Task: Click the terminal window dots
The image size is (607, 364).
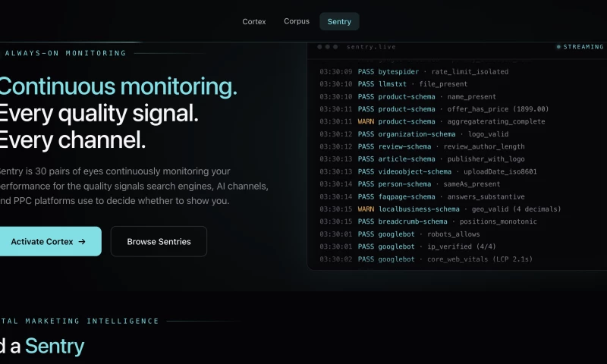Action: [x=328, y=47]
